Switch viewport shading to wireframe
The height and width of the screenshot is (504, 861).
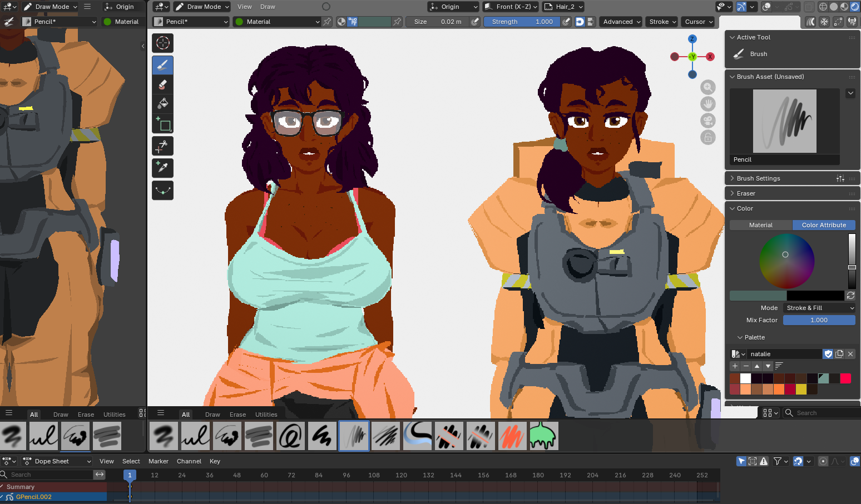tap(823, 7)
